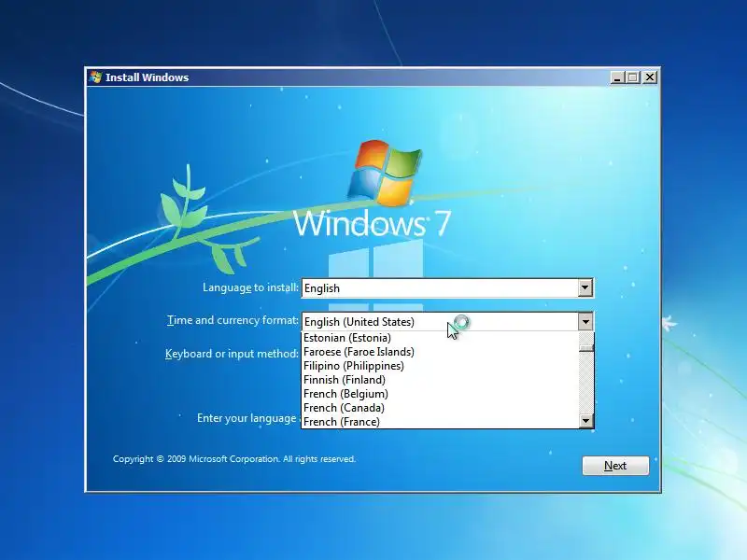This screenshot has height=560, width=747.
Task: Select Estonian (Estonia) from the list
Action: (440, 338)
